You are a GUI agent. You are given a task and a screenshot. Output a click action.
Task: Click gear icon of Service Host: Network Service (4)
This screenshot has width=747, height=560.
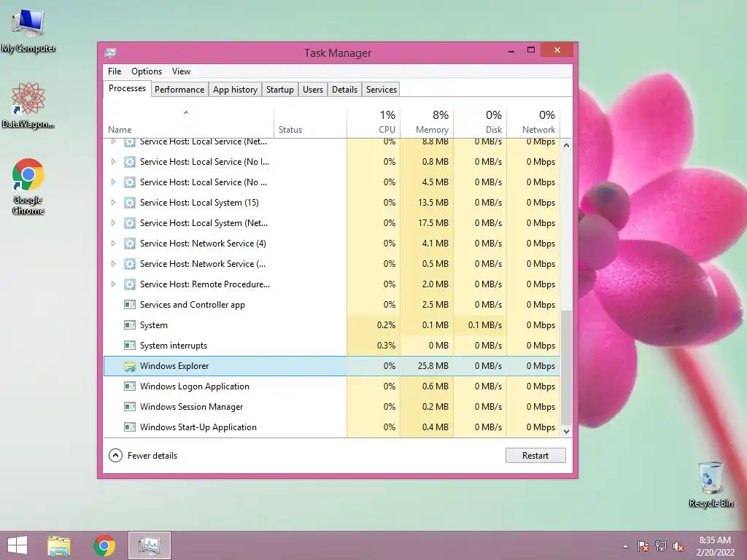tap(130, 244)
